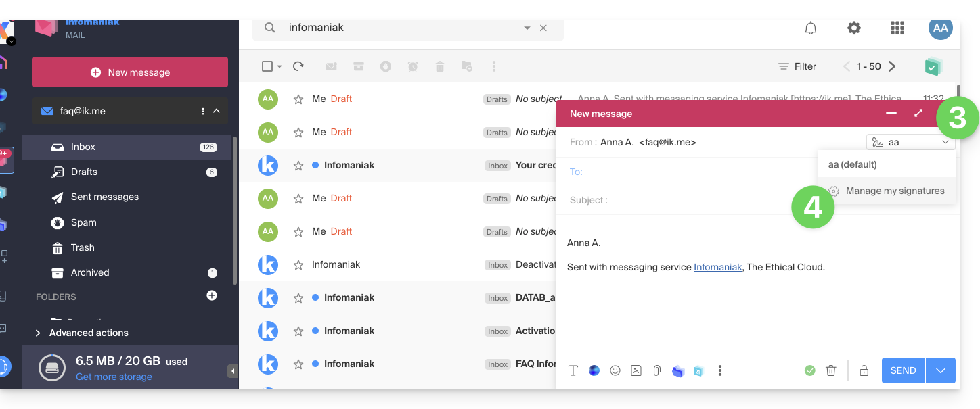Open the notifications bell
The height and width of the screenshot is (409, 980).
pyautogui.click(x=810, y=28)
